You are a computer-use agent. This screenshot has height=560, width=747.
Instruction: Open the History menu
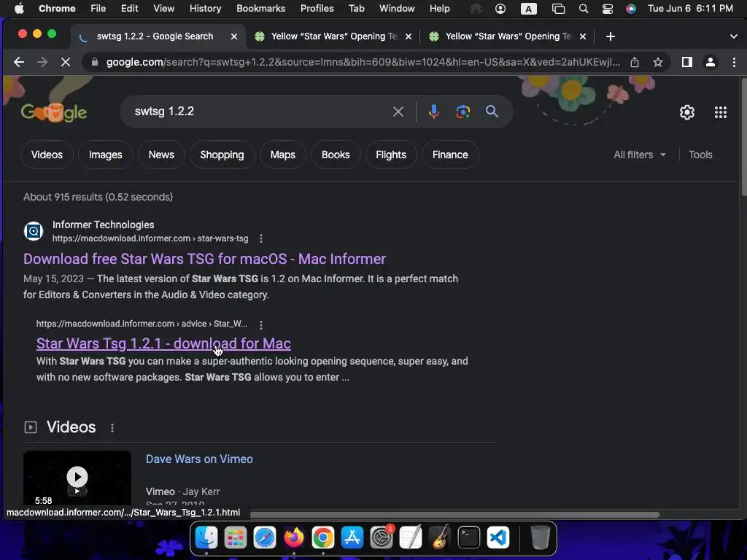tap(205, 8)
